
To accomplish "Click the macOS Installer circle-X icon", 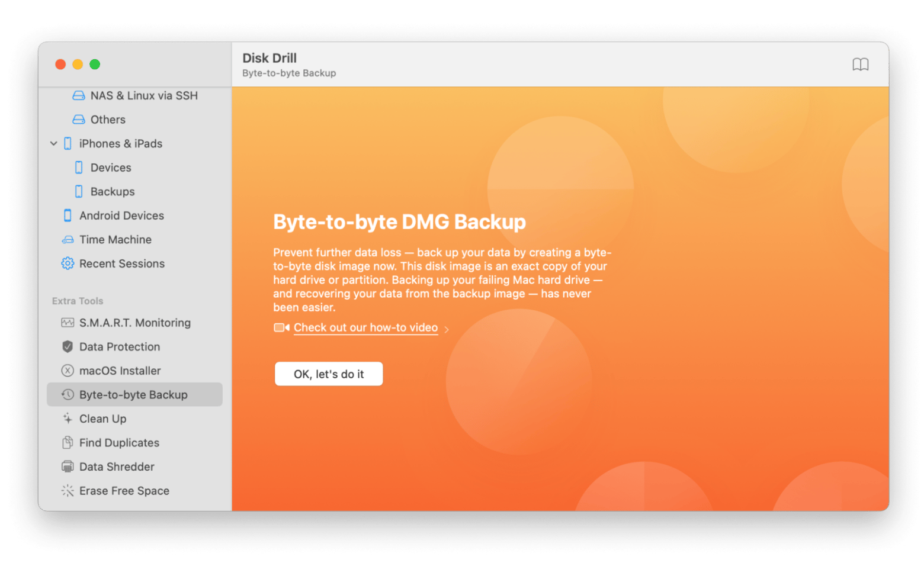I will [68, 371].
